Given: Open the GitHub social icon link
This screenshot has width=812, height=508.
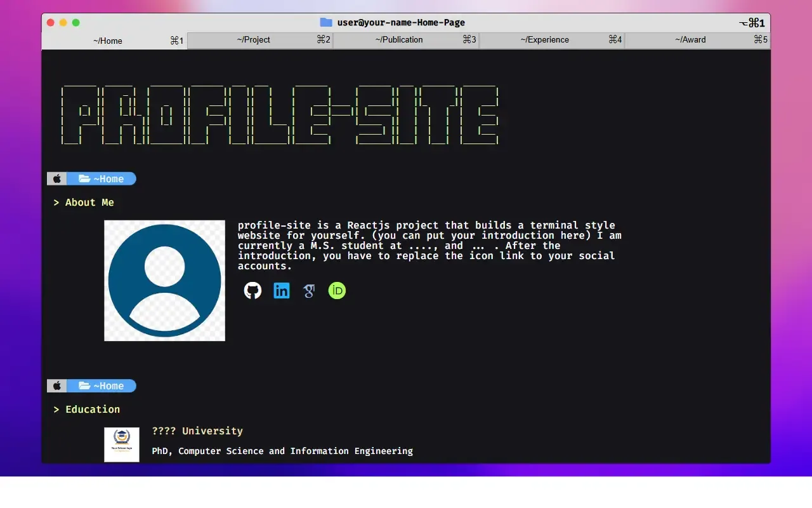Looking at the screenshot, I should click(x=252, y=291).
